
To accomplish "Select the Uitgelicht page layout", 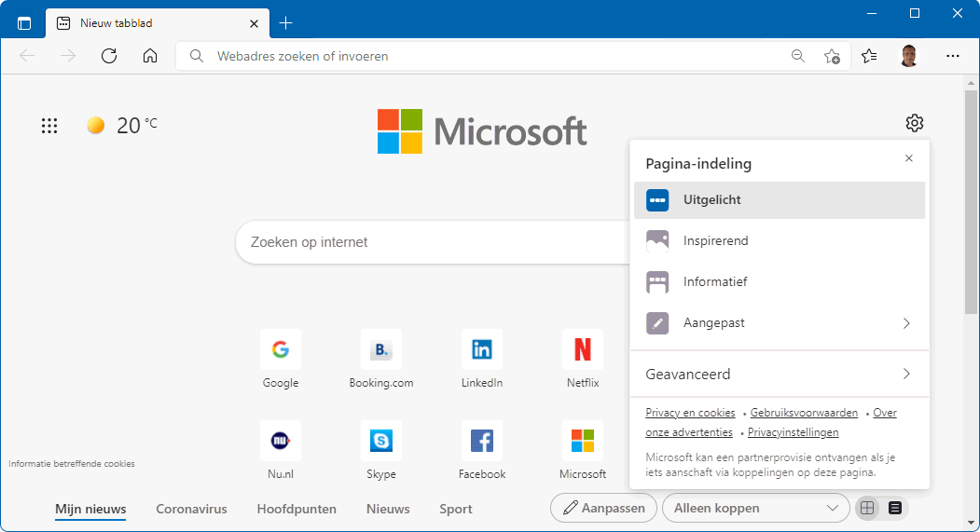I will pyautogui.click(x=780, y=200).
